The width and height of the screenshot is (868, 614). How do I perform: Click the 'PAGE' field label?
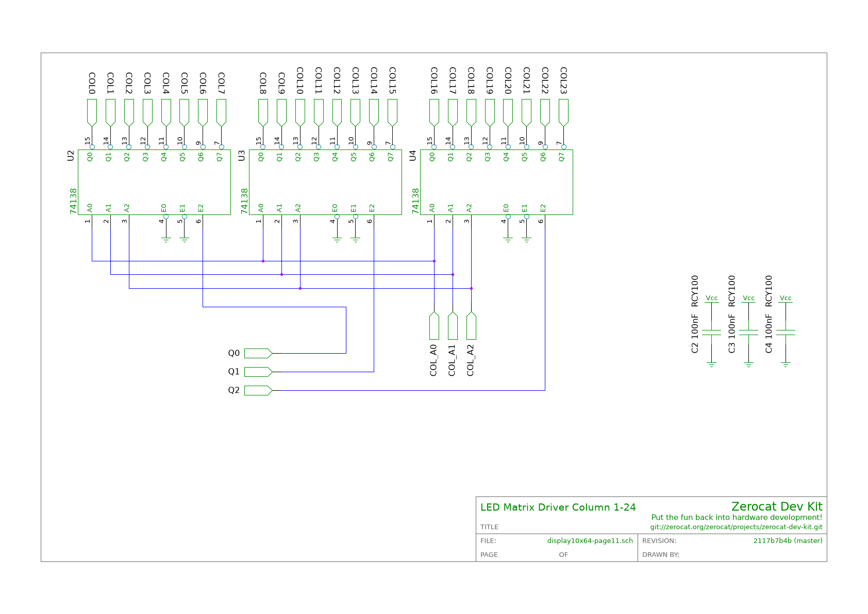[489, 555]
